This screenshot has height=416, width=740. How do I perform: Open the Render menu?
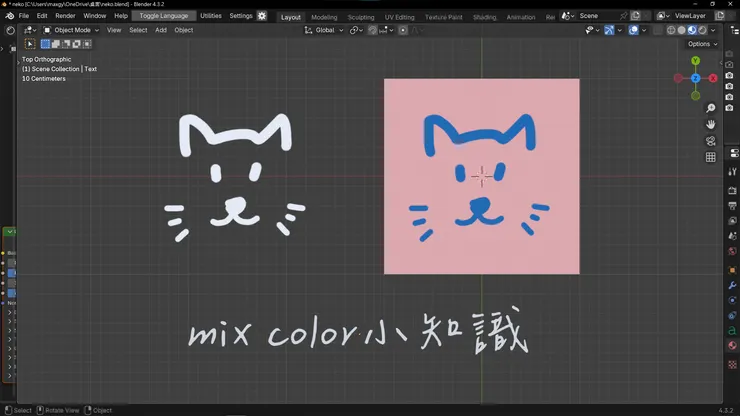pyautogui.click(x=65, y=16)
